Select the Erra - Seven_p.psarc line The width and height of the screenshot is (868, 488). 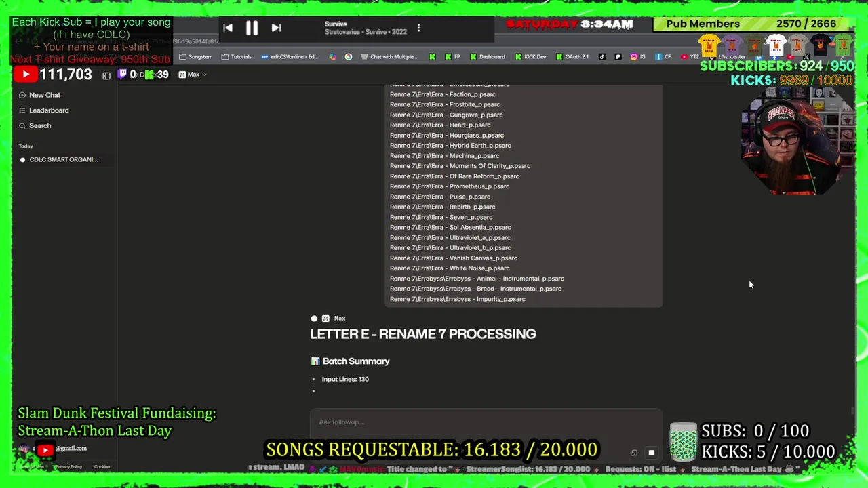(x=441, y=217)
